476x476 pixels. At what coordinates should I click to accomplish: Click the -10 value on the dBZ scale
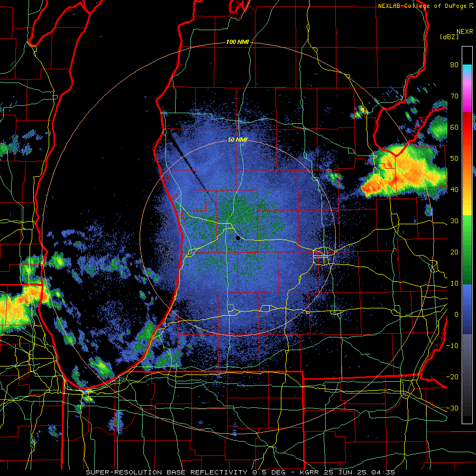click(452, 345)
